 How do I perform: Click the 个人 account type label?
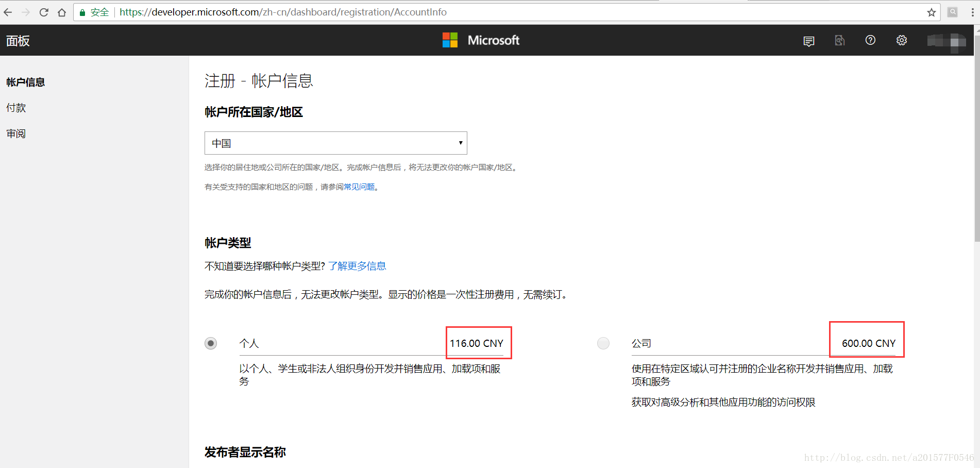click(249, 343)
